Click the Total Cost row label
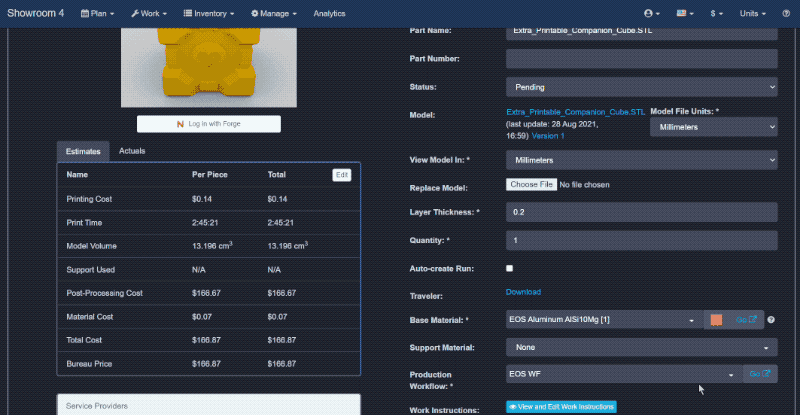 [x=84, y=340]
